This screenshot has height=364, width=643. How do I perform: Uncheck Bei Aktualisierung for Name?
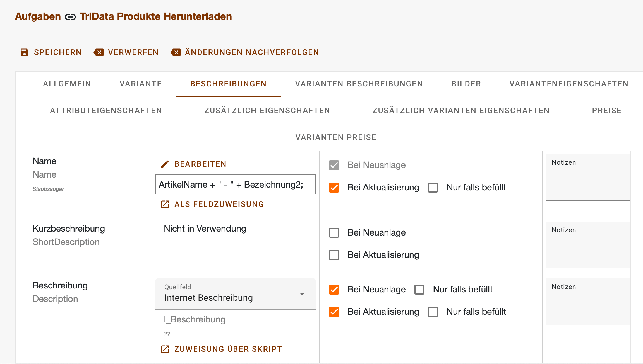tap(334, 188)
